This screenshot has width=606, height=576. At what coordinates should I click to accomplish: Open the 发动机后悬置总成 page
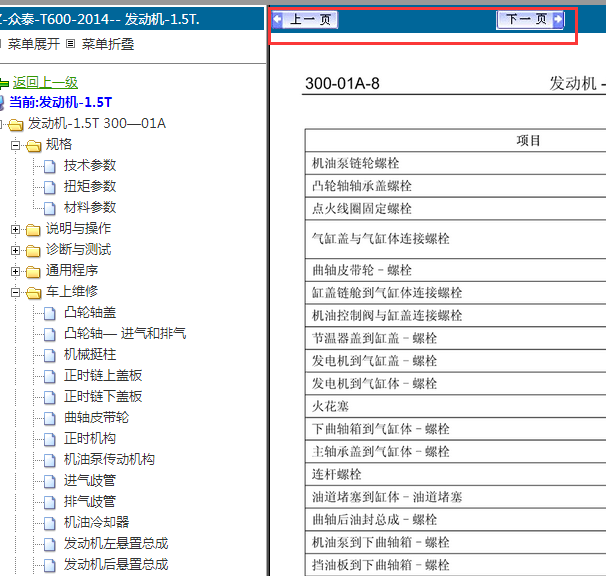[116, 564]
